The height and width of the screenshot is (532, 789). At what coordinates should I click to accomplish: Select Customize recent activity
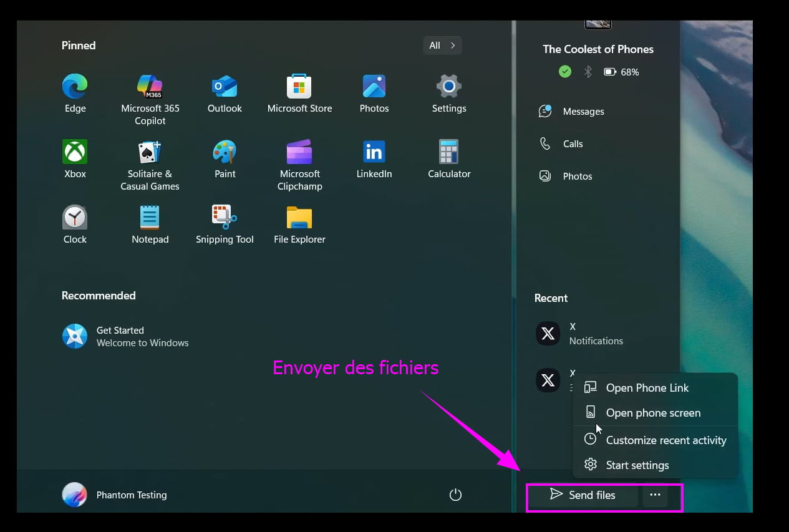coord(656,440)
